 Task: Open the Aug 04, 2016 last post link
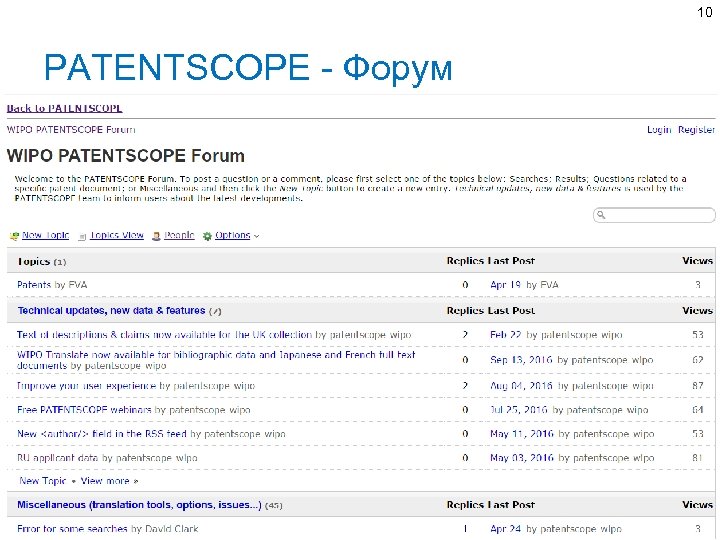pyautogui.click(x=521, y=386)
